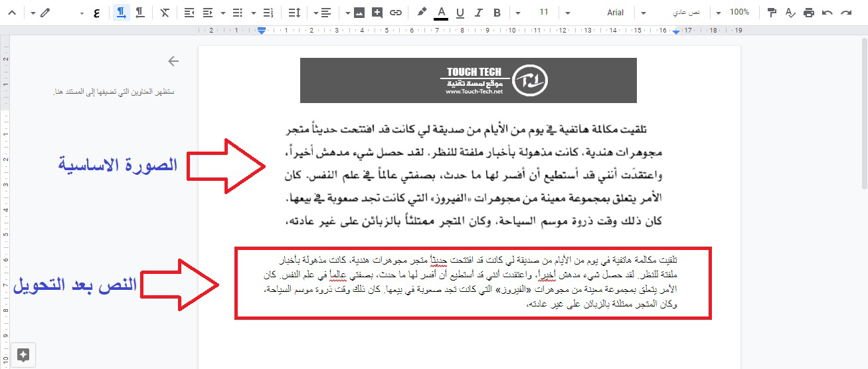Click in the converted text line ending 'عادته'

(600, 305)
